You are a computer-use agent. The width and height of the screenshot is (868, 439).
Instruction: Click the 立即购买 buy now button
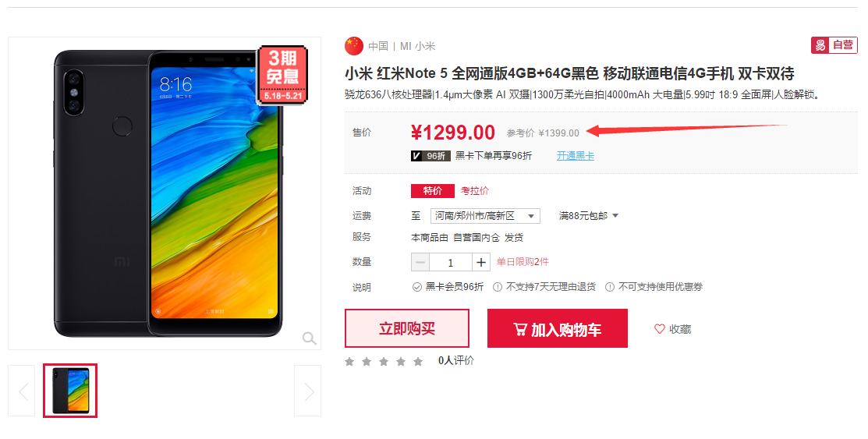(407, 328)
